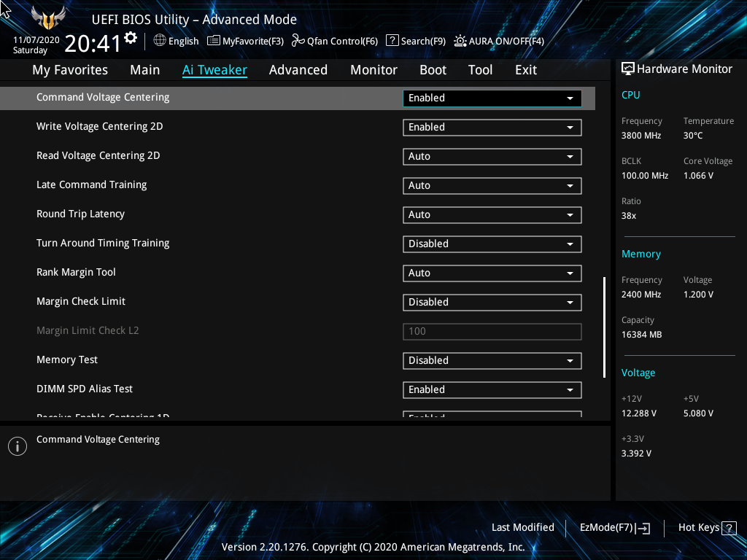Click +5V reading 5.080 V

point(698,413)
